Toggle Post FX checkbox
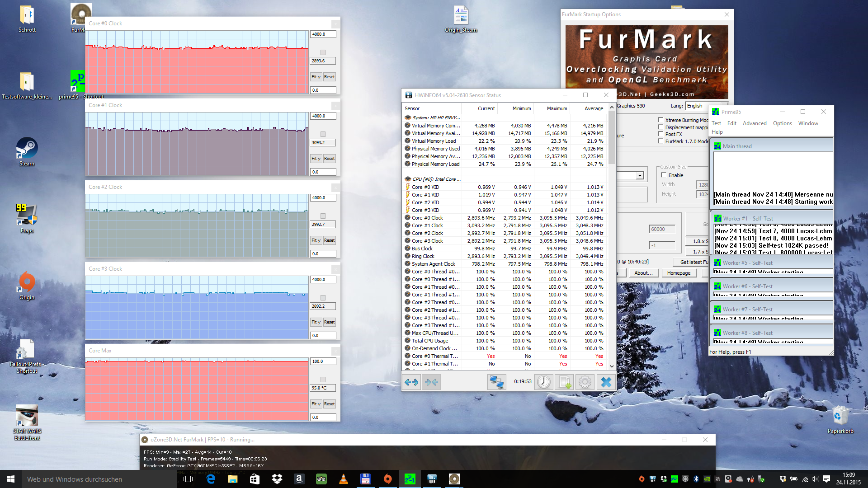The image size is (868, 488). [660, 134]
